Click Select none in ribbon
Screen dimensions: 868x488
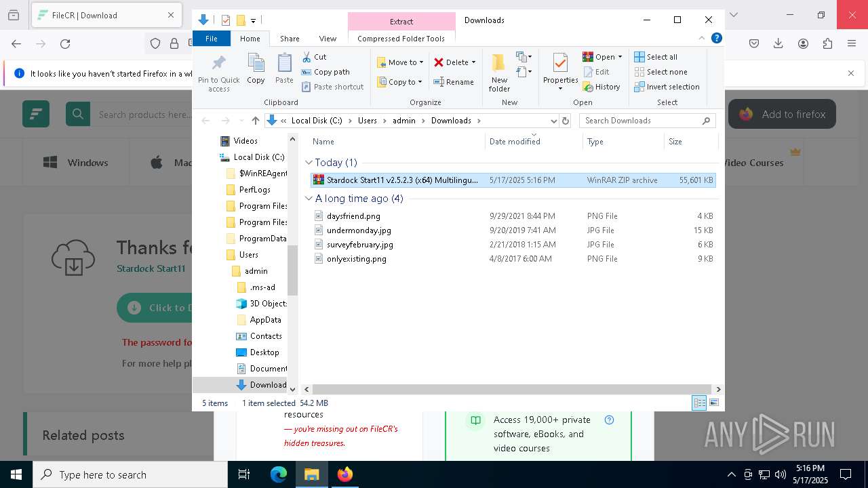(661, 72)
